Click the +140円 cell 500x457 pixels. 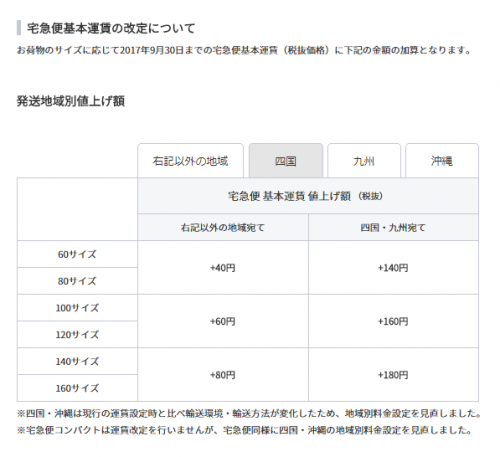pyautogui.click(x=393, y=268)
